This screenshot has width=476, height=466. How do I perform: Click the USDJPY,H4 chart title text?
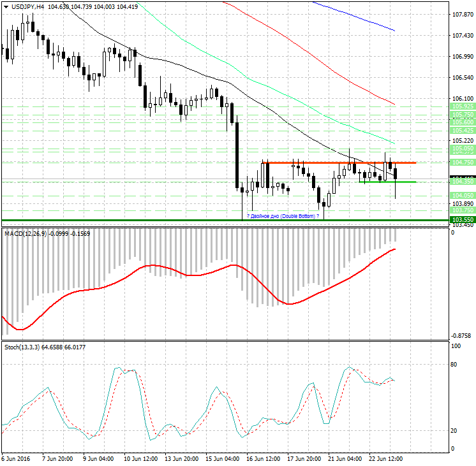(x=27, y=6)
